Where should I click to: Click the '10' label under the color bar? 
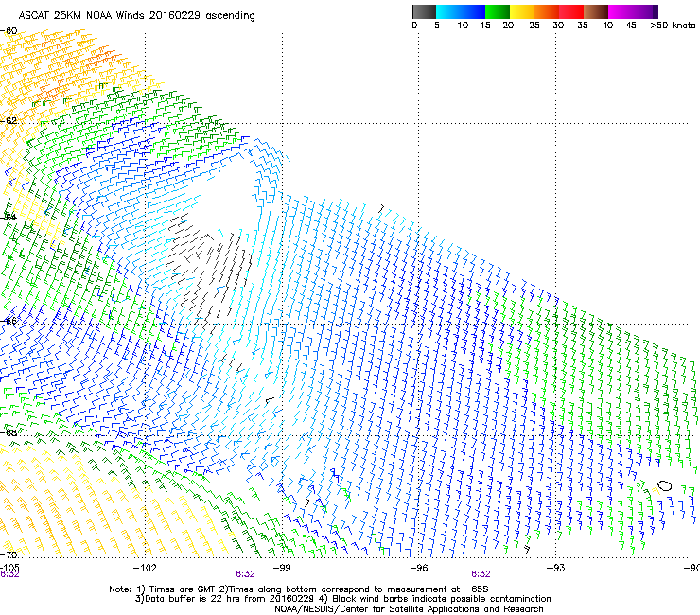pyautogui.click(x=463, y=25)
